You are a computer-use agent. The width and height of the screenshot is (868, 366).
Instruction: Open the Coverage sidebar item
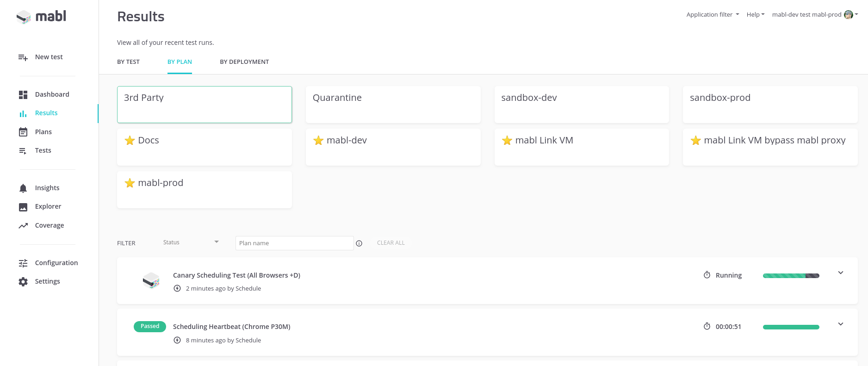tap(50, 225)
